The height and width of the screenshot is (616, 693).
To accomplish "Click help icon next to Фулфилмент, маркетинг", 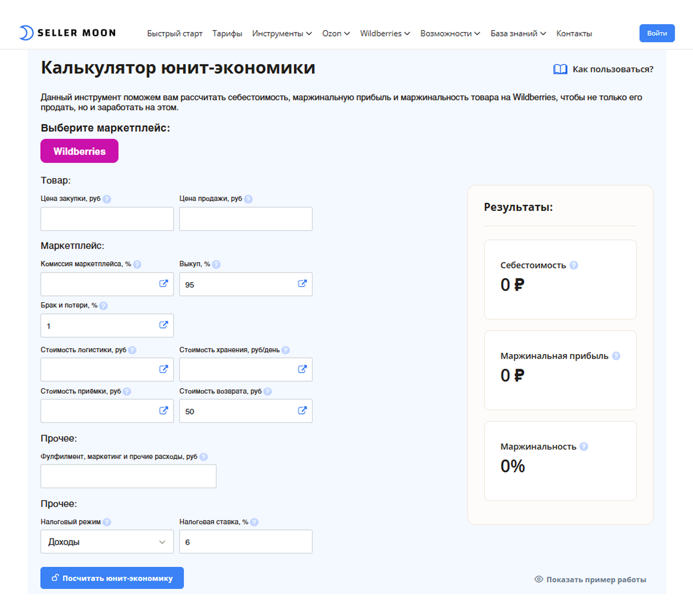I will point(203,457).
